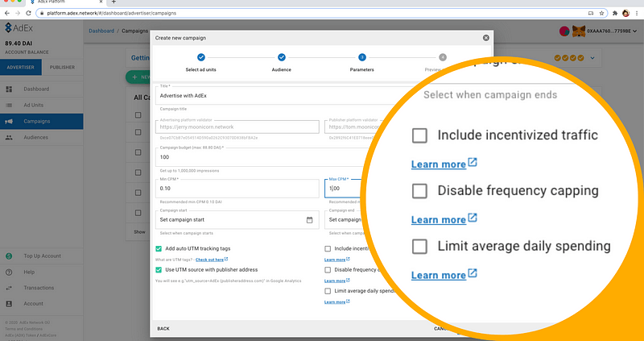
Task: Open Transactions in the sidebar
Action: point(42,288)
